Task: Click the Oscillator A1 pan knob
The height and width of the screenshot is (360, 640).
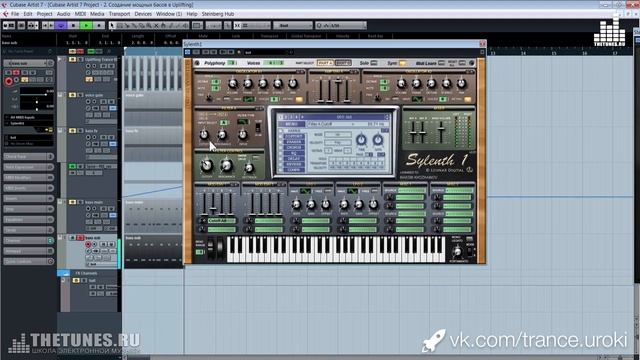Action: (x=293, y=84)
